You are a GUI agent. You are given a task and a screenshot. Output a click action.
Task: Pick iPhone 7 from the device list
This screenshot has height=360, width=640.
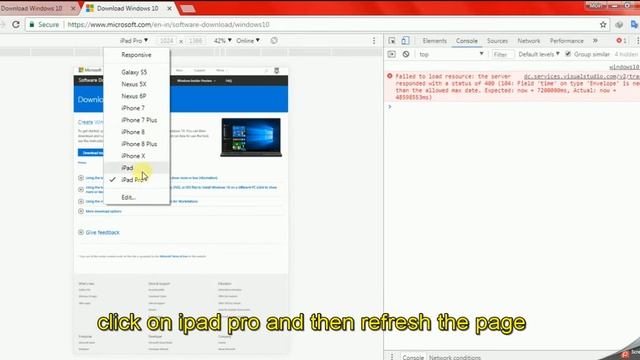tap(137, 108)
